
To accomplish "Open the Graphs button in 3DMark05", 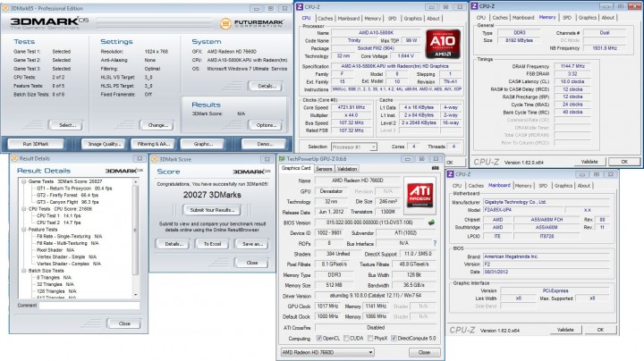I will point(203,144).
